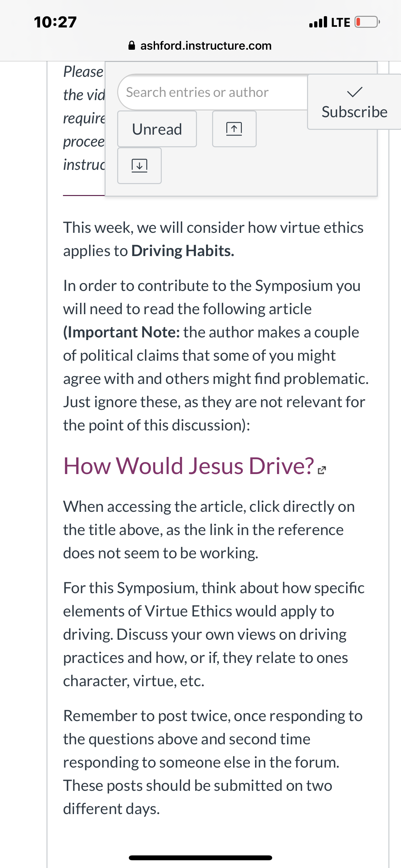The image size is (401, 868).
Task: Tap the bold Driving Habits text
Action: [183, 251]
